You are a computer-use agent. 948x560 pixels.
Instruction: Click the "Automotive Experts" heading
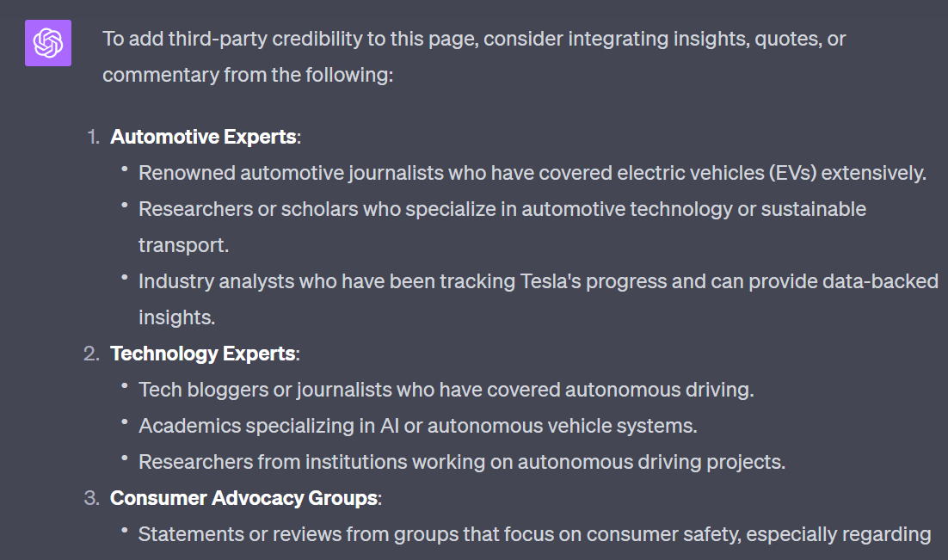click(x=203, y=137)
